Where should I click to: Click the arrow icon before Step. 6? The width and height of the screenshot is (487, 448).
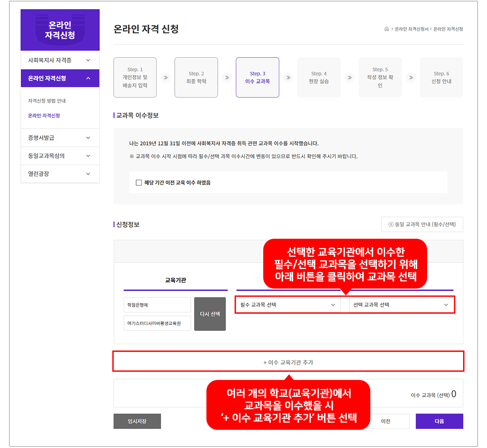(x=411, y=78)
